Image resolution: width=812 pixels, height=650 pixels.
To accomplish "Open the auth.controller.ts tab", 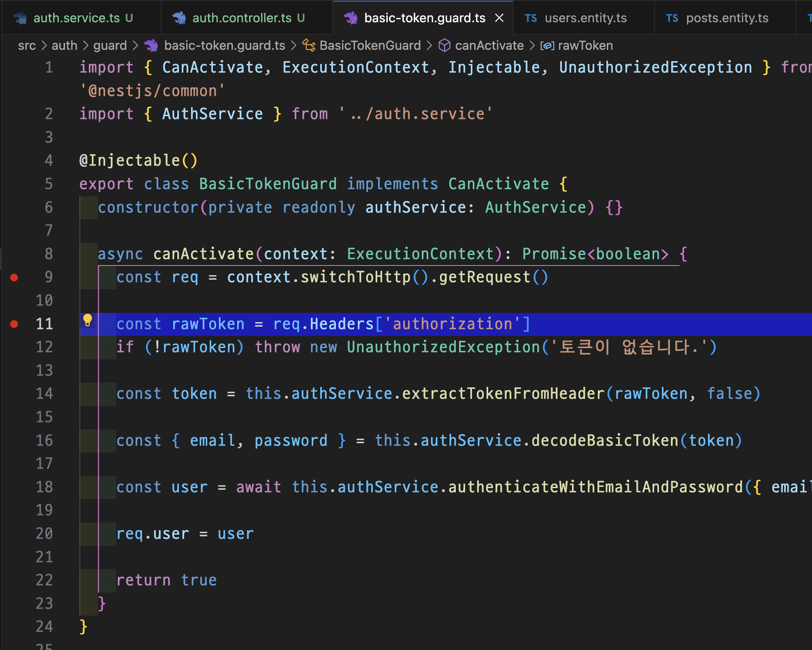I will click(247, 18).
